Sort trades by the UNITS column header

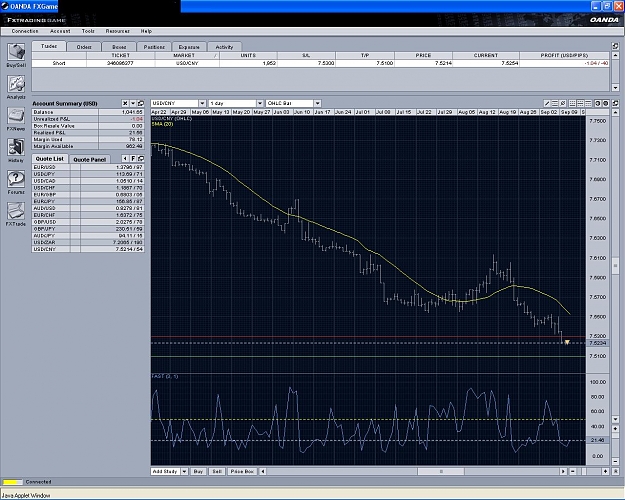[x=248, y=55]
